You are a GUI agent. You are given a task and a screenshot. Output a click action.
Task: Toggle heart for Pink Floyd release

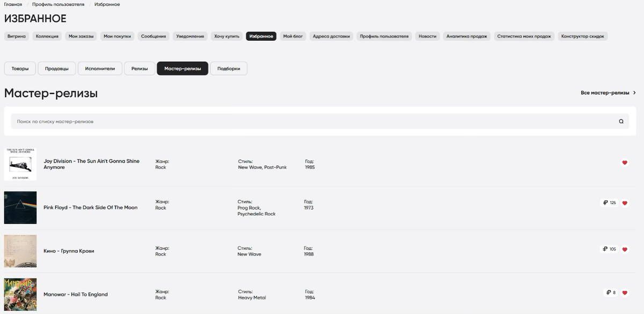pyautogui.click(x=625, y=203)
